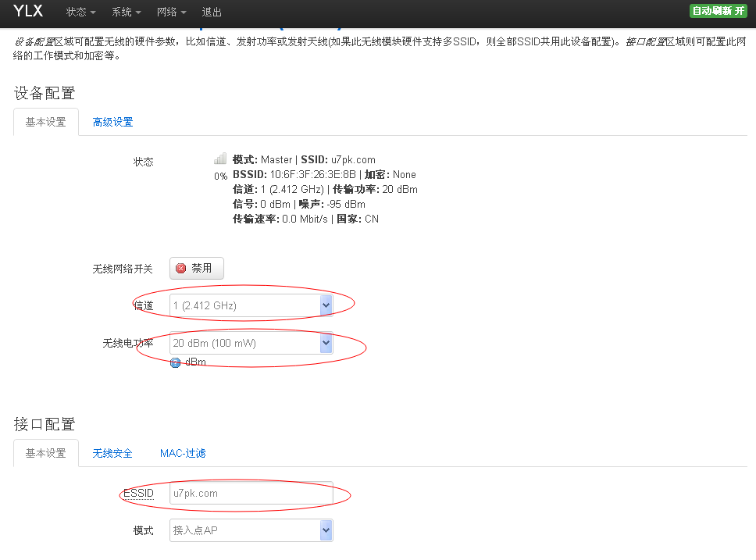Click the YLX brand logo
The width and height of the screenshot is (756, 560).
click(x=28, y=11)
